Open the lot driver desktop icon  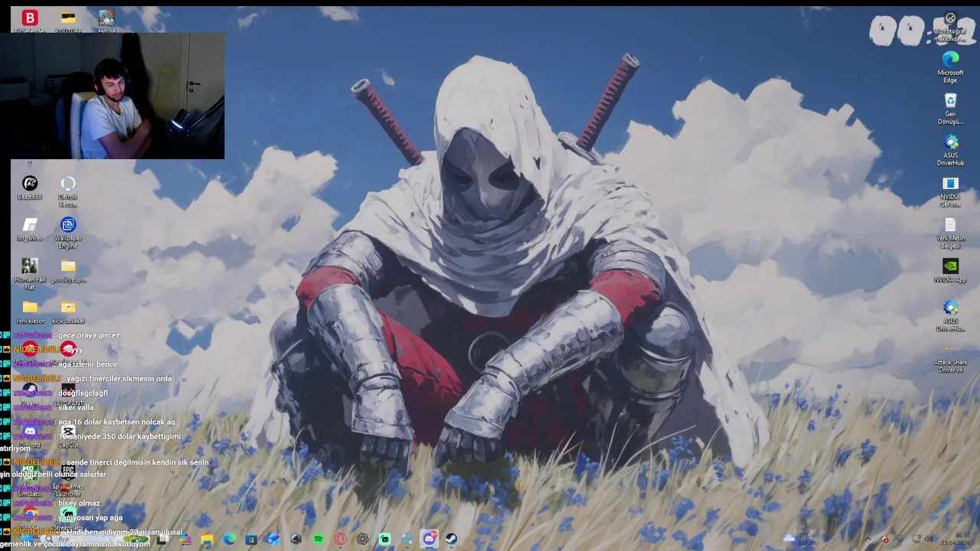coord(30,229)
